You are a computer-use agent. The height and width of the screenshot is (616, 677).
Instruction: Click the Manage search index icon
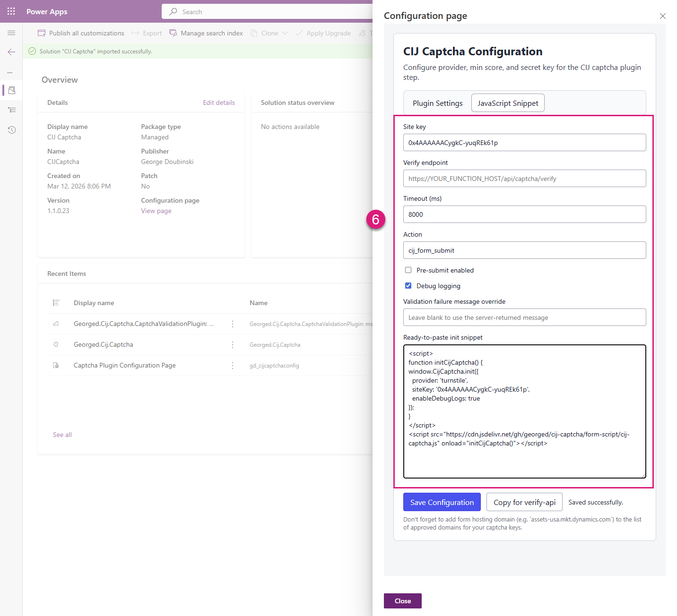[x=173, y=33]
